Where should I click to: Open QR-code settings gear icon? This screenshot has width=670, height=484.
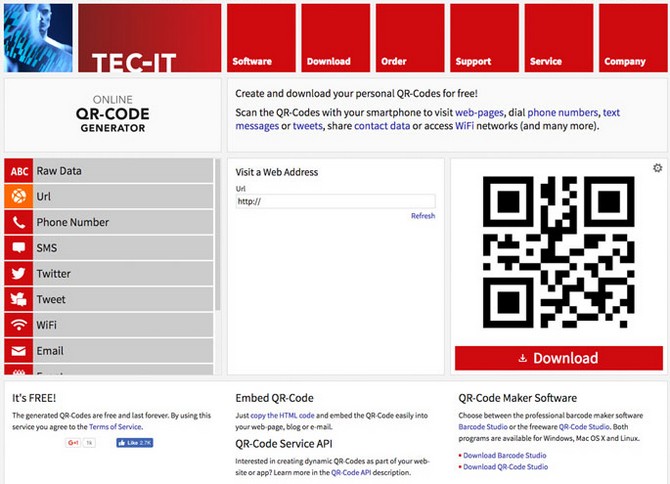pyautogui.click(x=658, y=168)
